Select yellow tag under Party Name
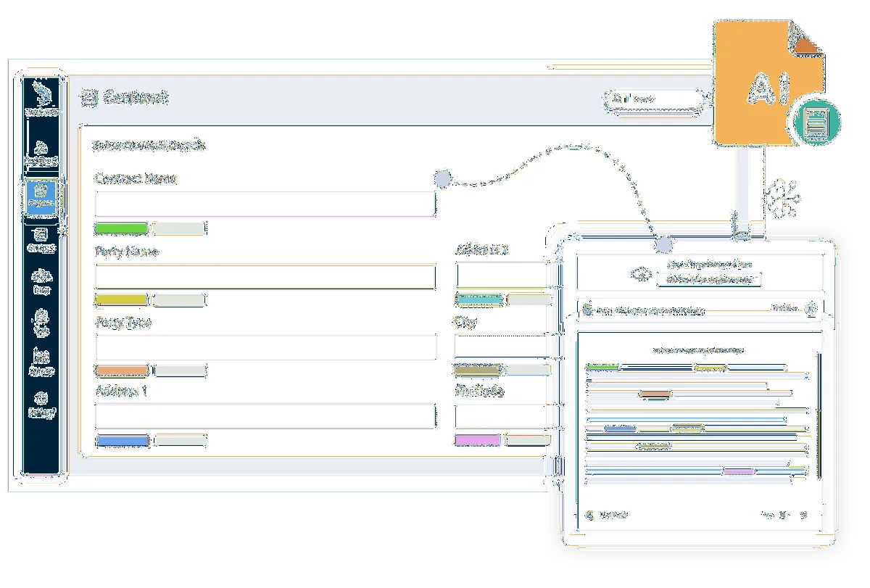Image resolution: width=870 pixels, height=588 pixels. tap(122, 300)
